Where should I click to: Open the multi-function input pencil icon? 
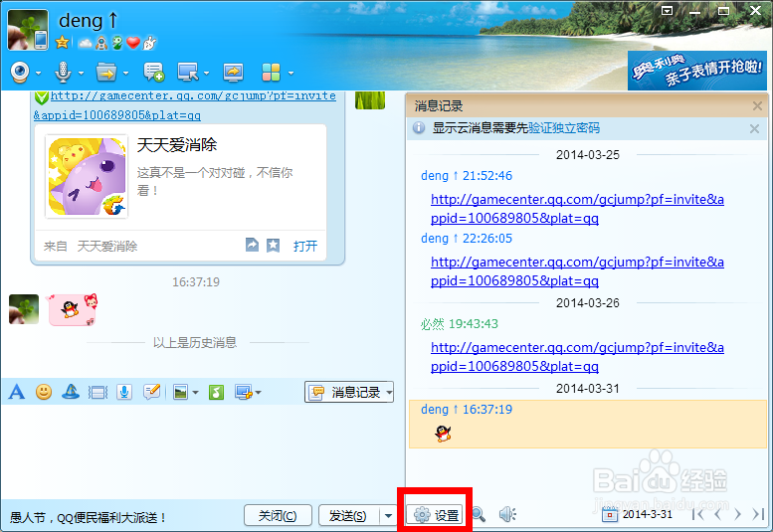(152, 392)
